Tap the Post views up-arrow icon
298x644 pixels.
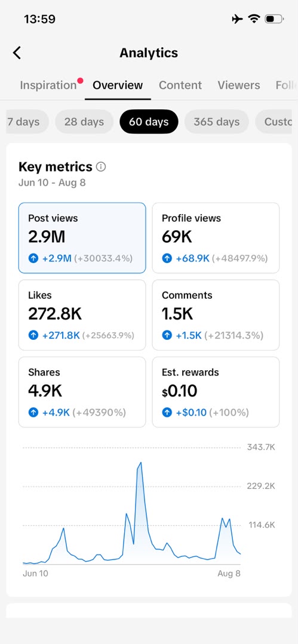pyautogui.click(x=33, y=258)
